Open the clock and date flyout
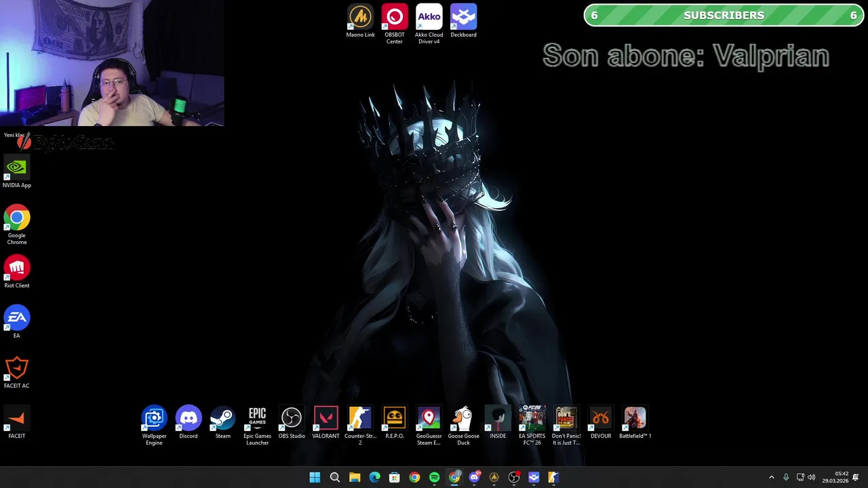Image resolution: width=868 pixels, height=488 pixels. [x=835, y=477]
